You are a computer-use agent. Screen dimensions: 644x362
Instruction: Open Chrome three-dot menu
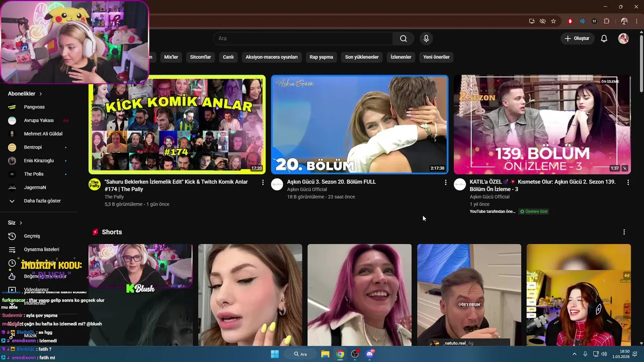coord(637,21)
